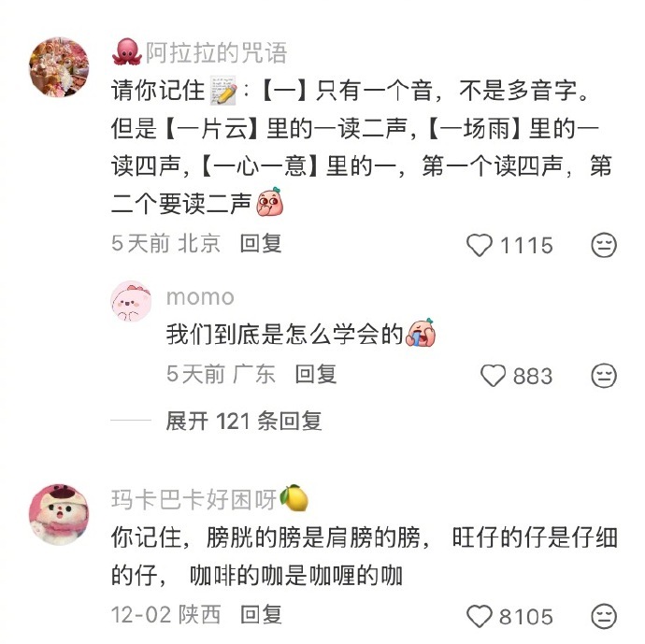645x644 pixels.
Task: Open 玛卡巴卡好困呀's avatar picture
Action: point(59,514)
